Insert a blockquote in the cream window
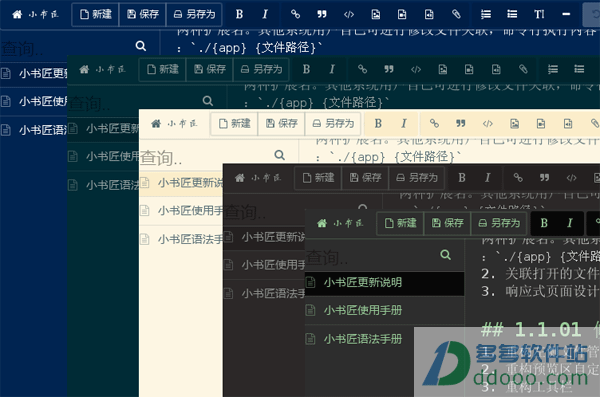 pos(461,124)
